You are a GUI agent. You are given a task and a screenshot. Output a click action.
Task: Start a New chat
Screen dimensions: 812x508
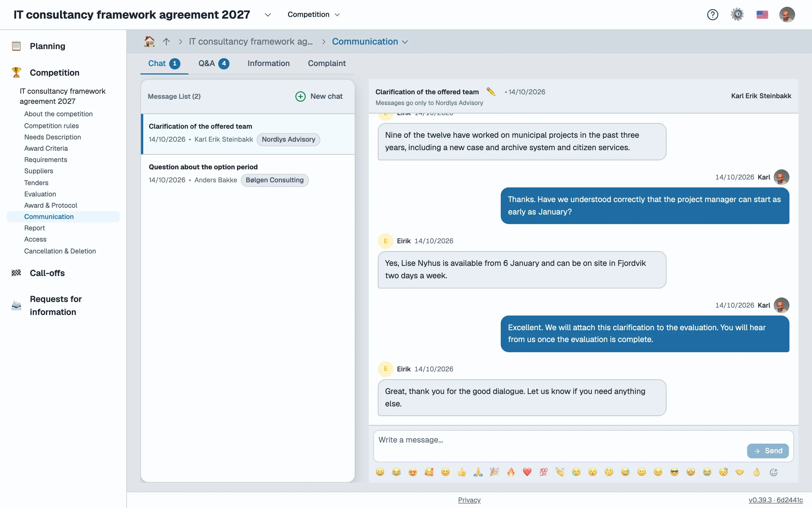click(x=319, y=96)
